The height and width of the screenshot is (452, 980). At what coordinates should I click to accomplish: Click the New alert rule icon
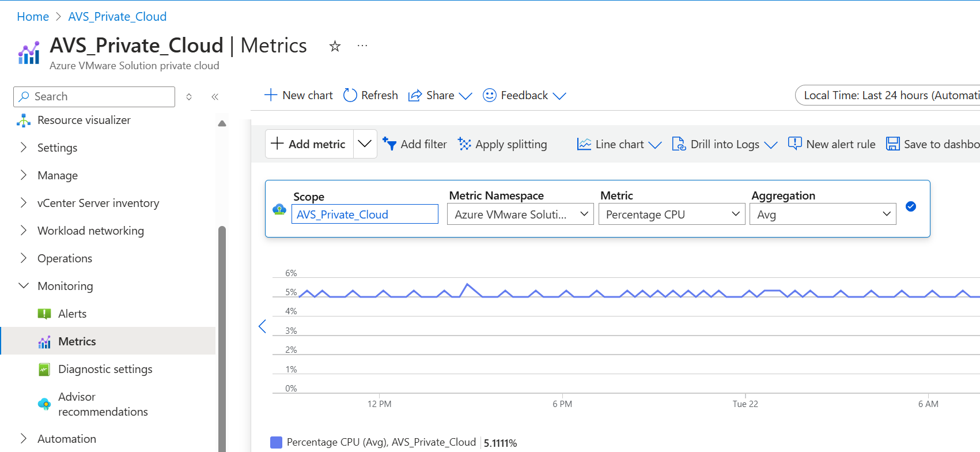(x=794, y=144)
